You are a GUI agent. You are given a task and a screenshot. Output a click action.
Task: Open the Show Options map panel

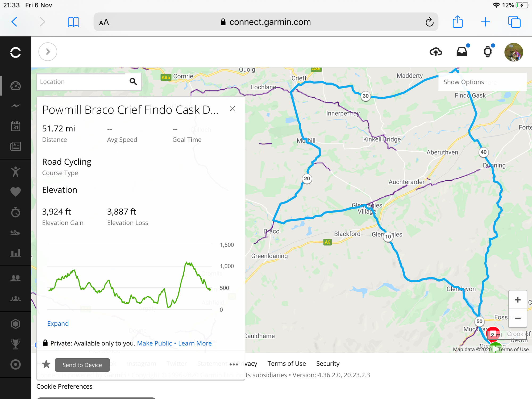(464, 82)
